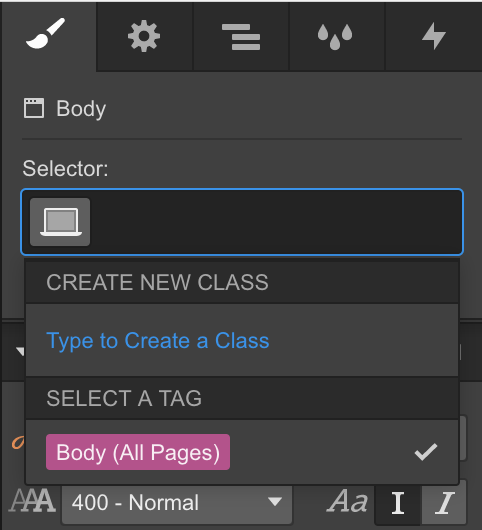Switch to the Settings gear tab

[144, 36]
